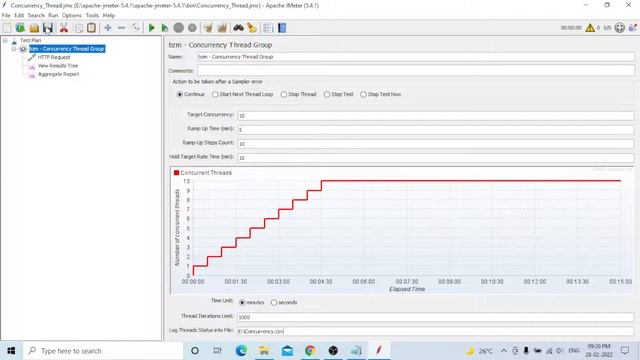Open the Windows Start menu
The height and width of the screenshot is (360, 640).
[11, 351]
